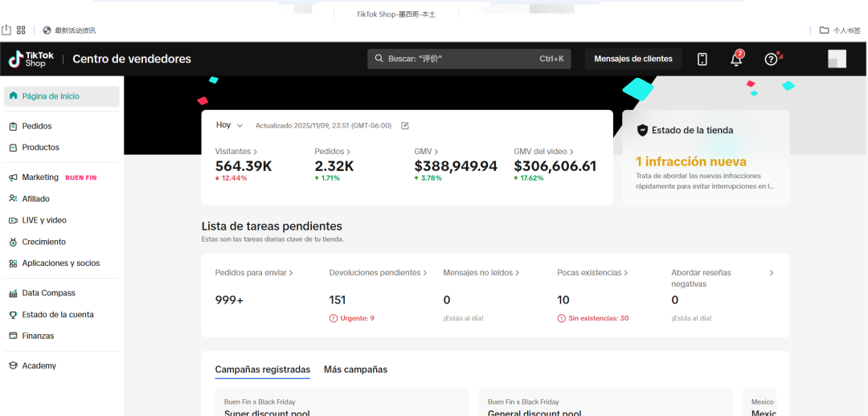Viewport: 868px width, 416px height.
Task: Click the LIVE y video camera icon
Action: click(x=14, y=220)
